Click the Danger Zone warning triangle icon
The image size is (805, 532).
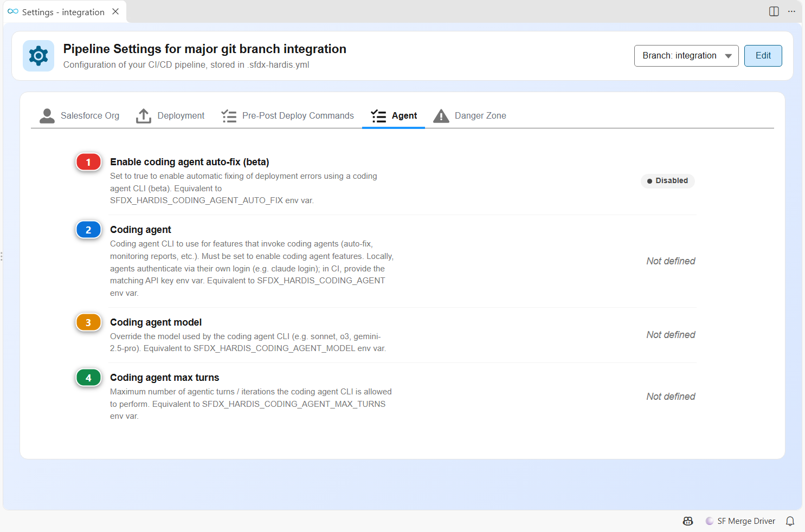pyautogui.click(x=441, y=115)
